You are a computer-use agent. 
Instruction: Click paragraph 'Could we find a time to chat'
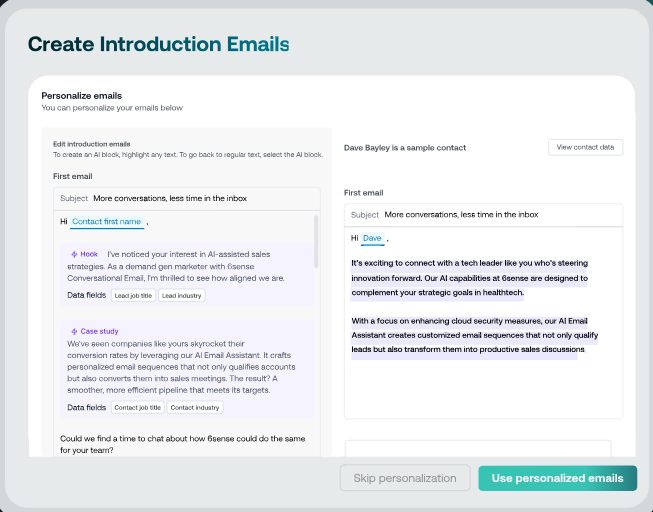(x=182, y=444)
